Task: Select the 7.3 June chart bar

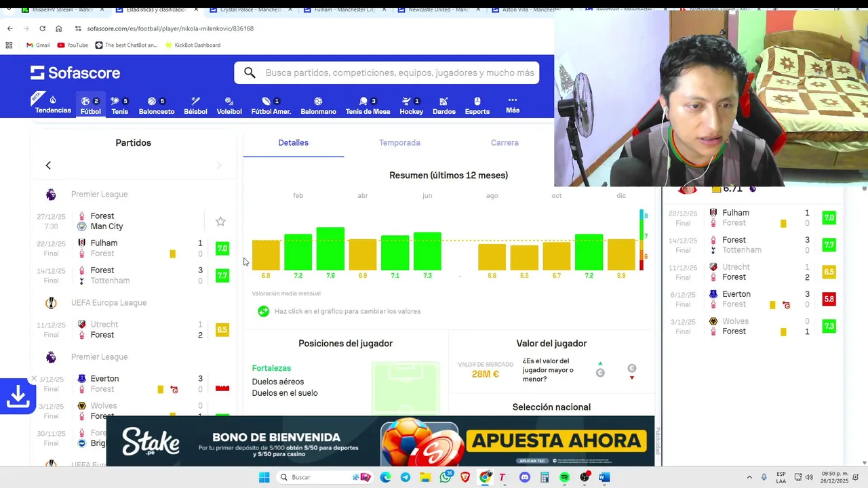Action: click(427, 251)
